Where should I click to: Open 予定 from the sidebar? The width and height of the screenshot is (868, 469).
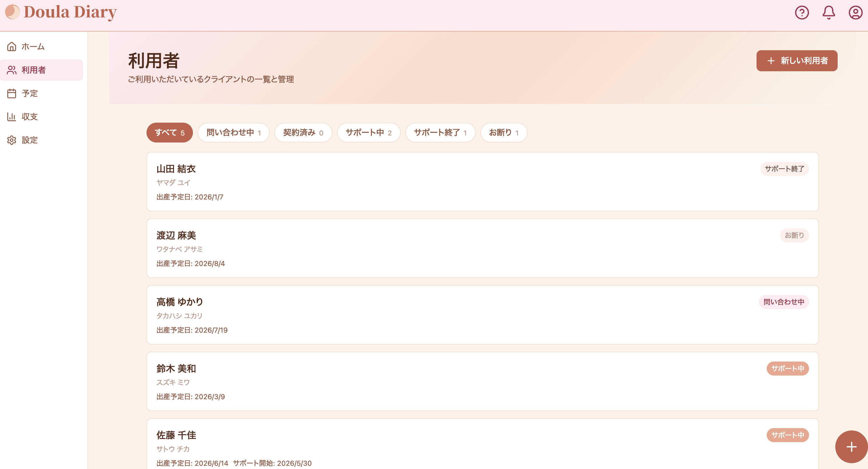[x=41, y=93]
